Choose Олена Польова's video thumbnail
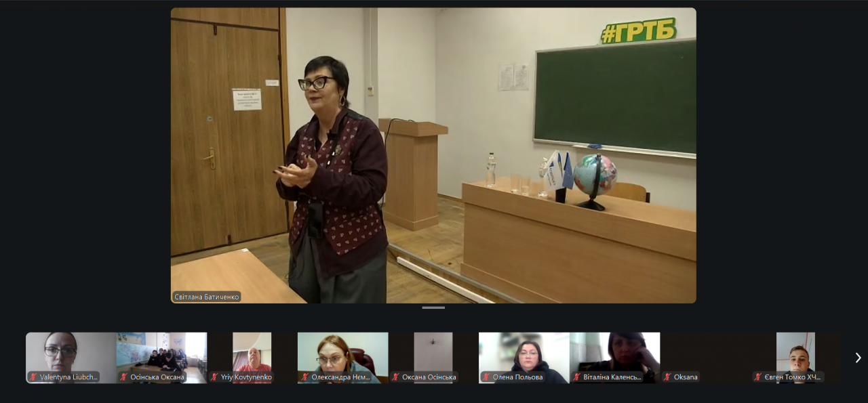868x403 pixels. tap(524, 351)
